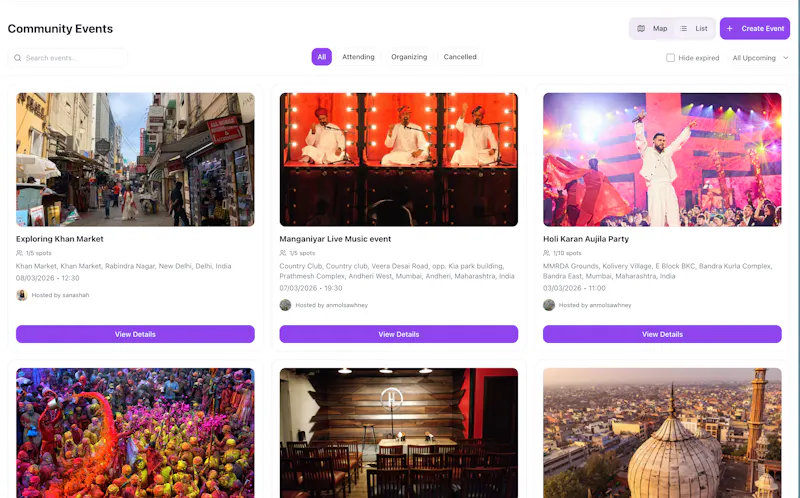
Task: Click the Create Event button
Action: [x=755, y=29]
